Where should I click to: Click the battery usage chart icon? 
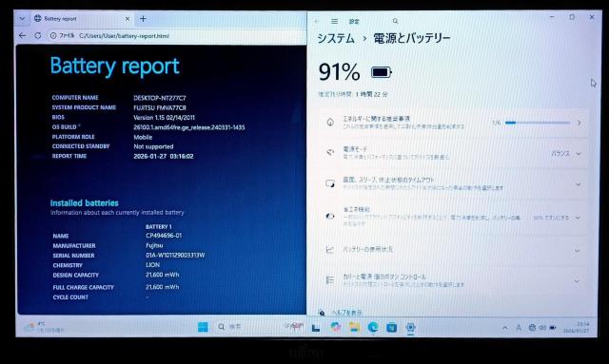pyautogui.click(x=330, y=249)
